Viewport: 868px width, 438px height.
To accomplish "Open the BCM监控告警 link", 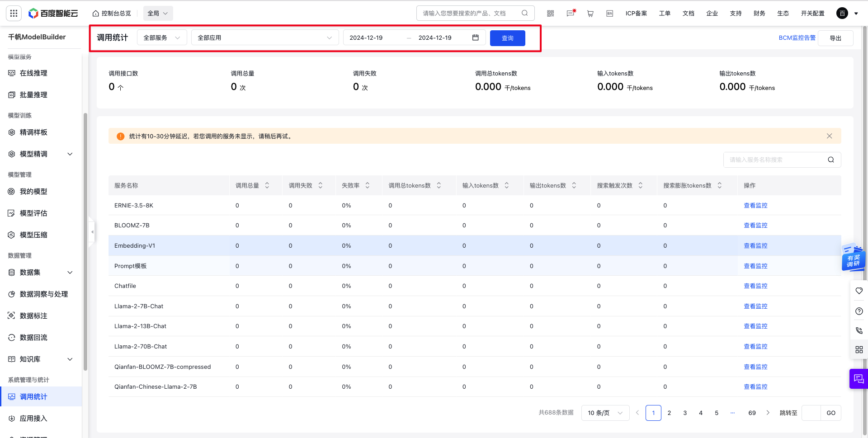I will (x=797, y=38).
